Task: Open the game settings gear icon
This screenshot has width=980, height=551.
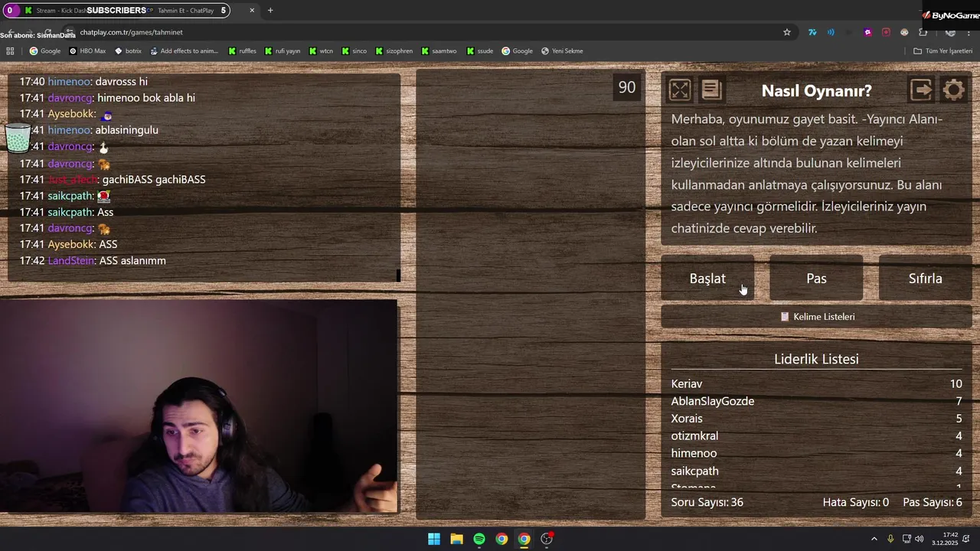Action: tap(953, 90)
